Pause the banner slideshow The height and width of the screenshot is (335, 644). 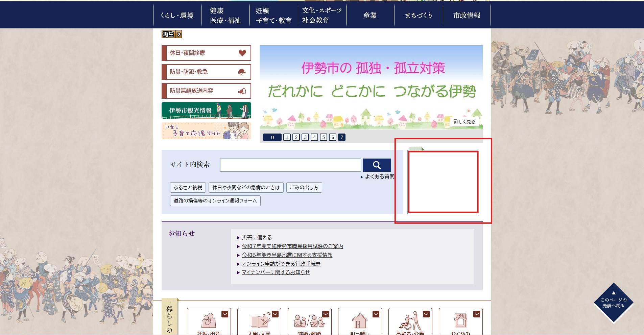(272, 137)
